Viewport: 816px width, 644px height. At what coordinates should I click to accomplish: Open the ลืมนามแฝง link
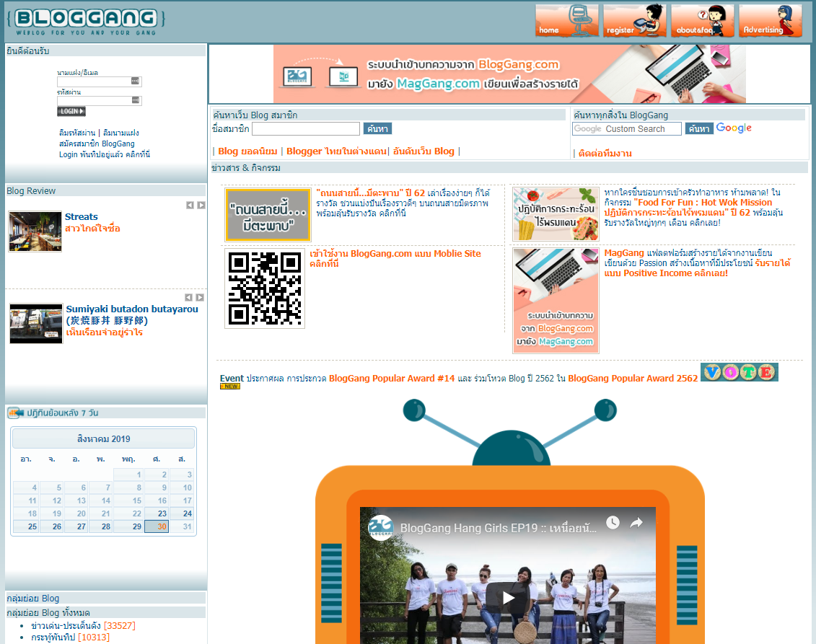pyautogui.click(x=120, y=133)
